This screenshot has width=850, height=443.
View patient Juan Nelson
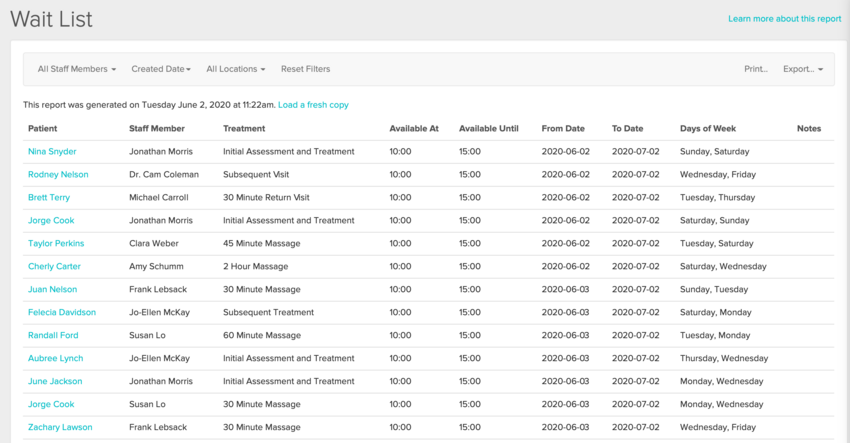[52, 290]
